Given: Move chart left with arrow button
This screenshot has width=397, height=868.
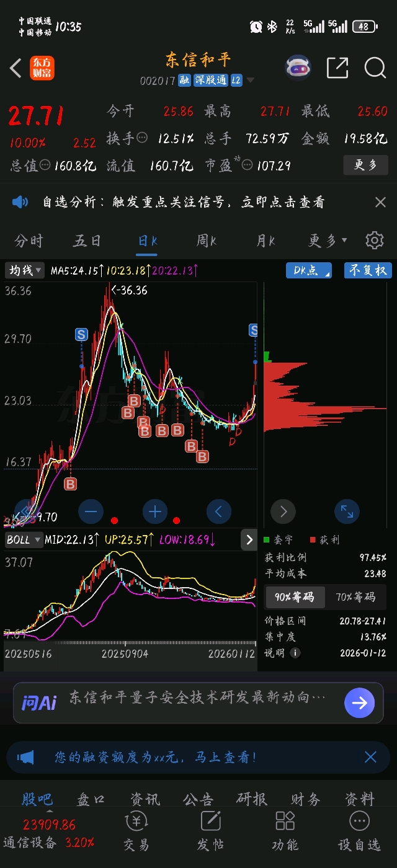Looking at the screenshot, I should (218, 511).
